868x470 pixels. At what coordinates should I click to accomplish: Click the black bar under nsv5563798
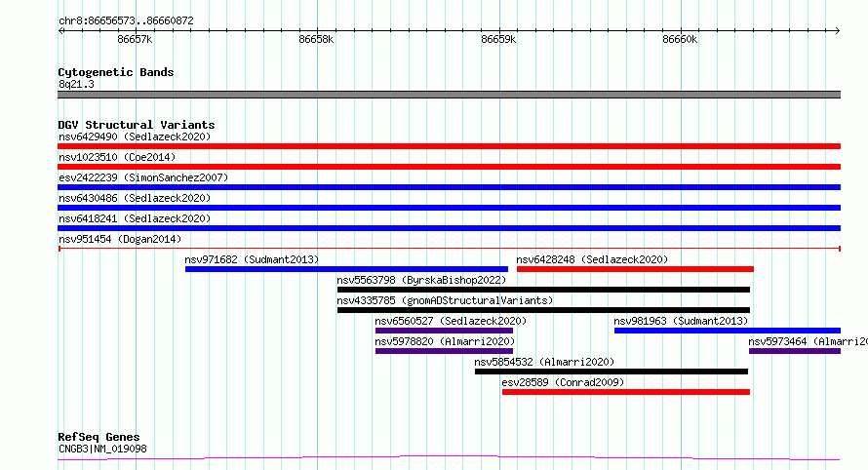tap(543, 290)
